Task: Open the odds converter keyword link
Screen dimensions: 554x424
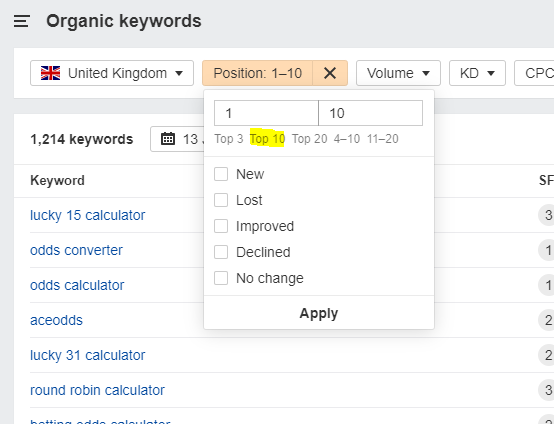Action: pos(76,250)
